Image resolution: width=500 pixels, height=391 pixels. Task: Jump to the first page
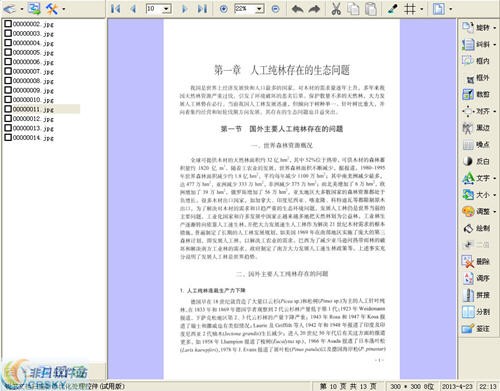(116, 9)
